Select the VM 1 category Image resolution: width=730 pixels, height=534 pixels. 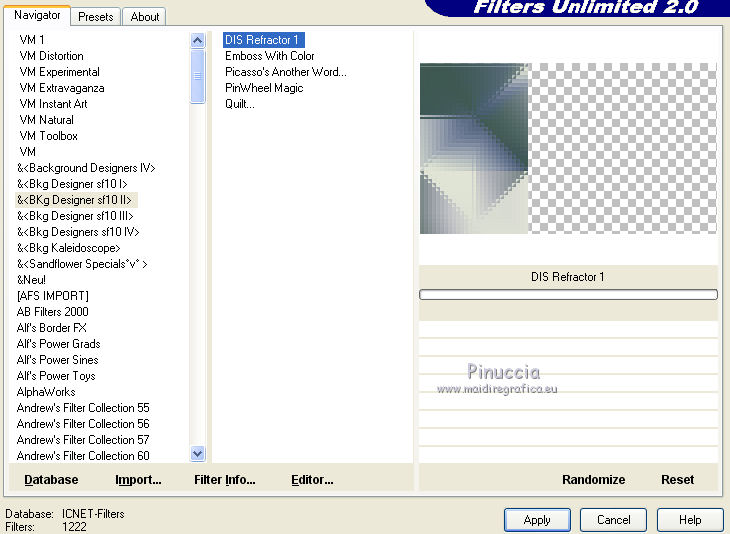coord(32,40)
